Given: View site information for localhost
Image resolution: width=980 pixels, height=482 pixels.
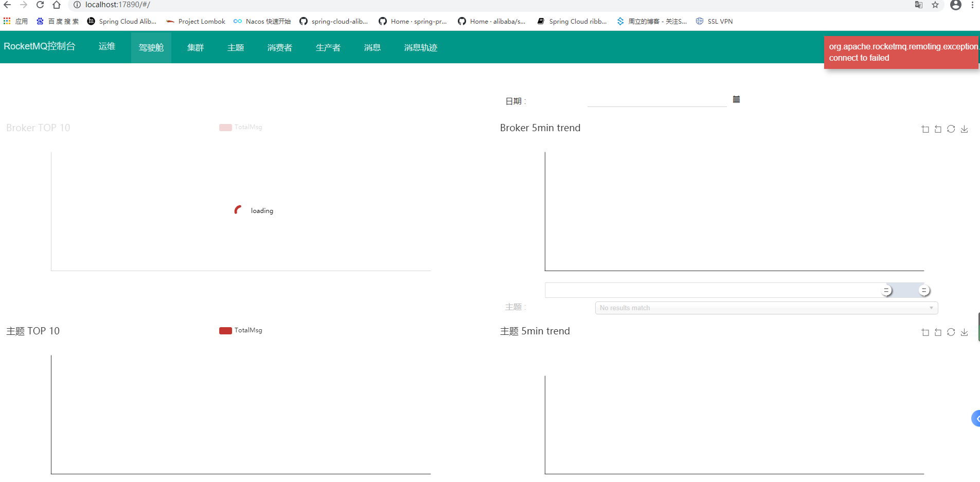Looking at the screenshot, I should coord(77,5).
